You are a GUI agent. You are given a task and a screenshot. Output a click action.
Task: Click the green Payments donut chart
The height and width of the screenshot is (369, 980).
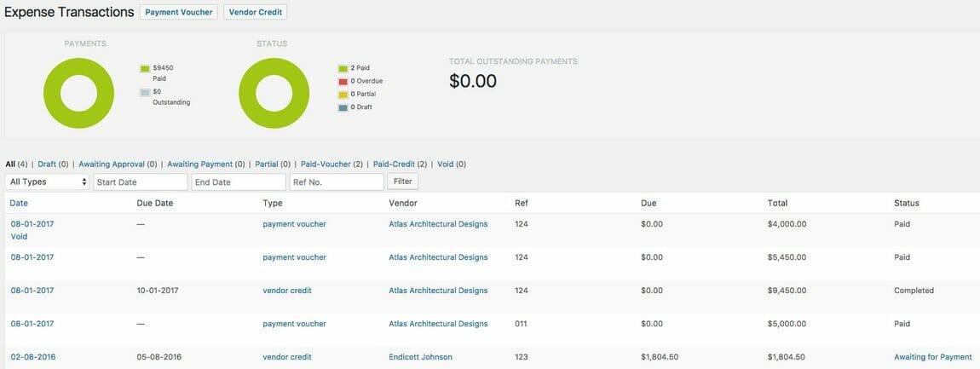[78, 93]
